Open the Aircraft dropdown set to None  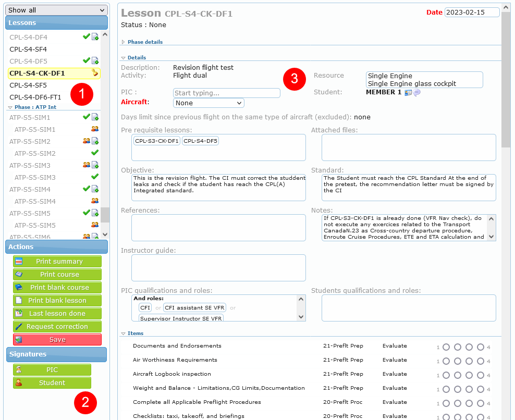point(209,103)
